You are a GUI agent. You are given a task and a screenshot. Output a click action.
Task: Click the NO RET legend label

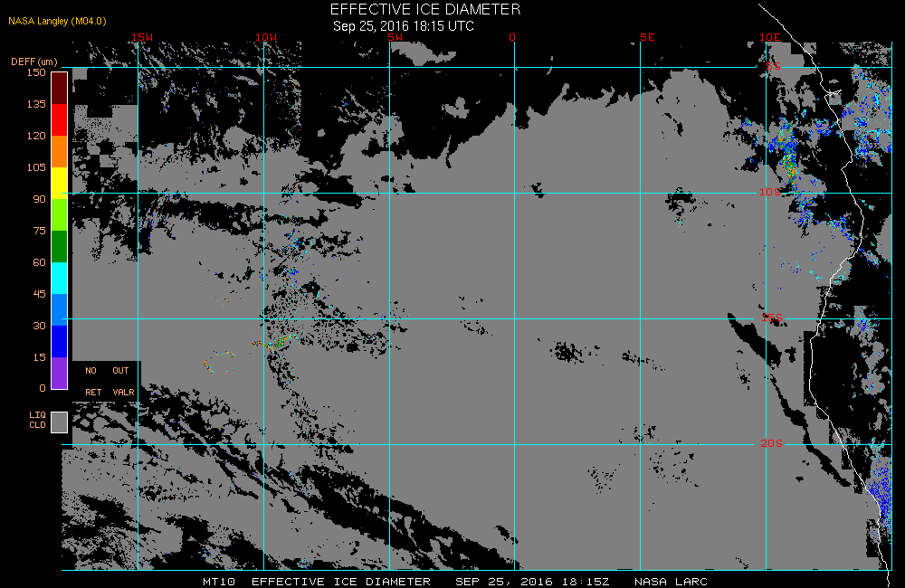(x=92, y=382)
